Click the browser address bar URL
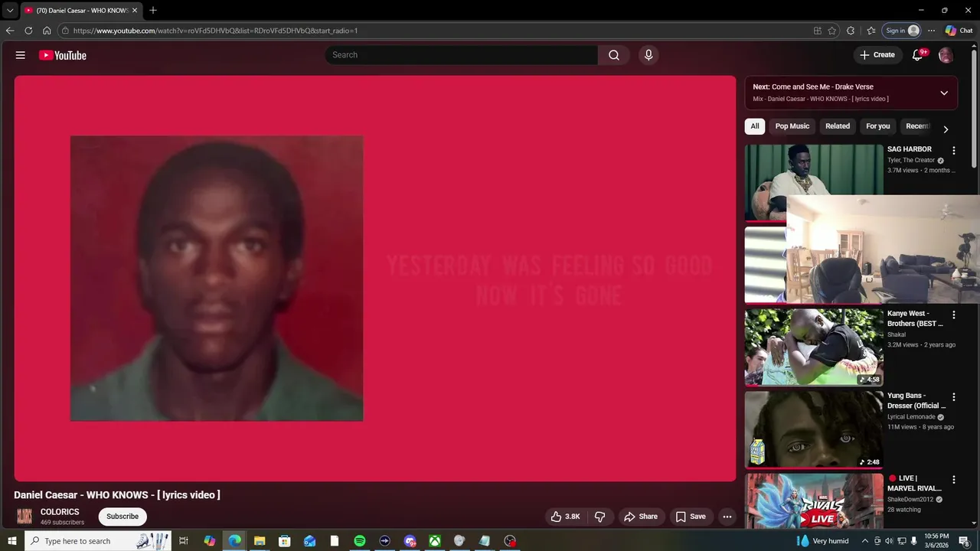980x551 pixels. (215, 31)
